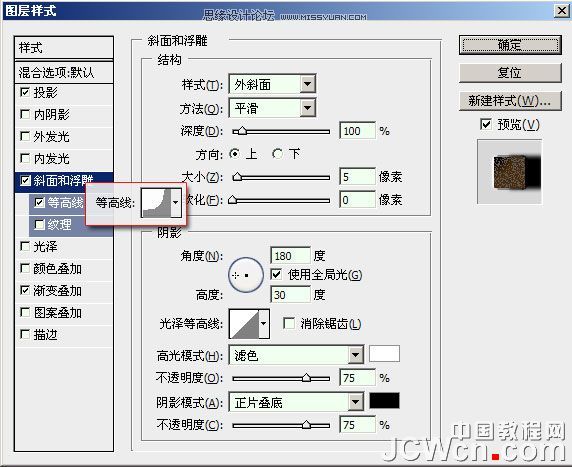Open the 方法 technique dropdown (平滑)
572x467 pixels.
272,108
